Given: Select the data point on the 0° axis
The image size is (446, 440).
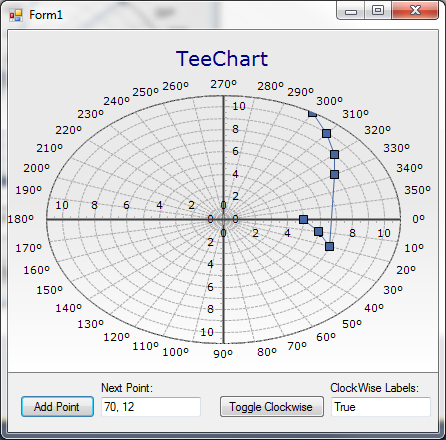Looking at the screenshot, I should click(x=303, y=219).
